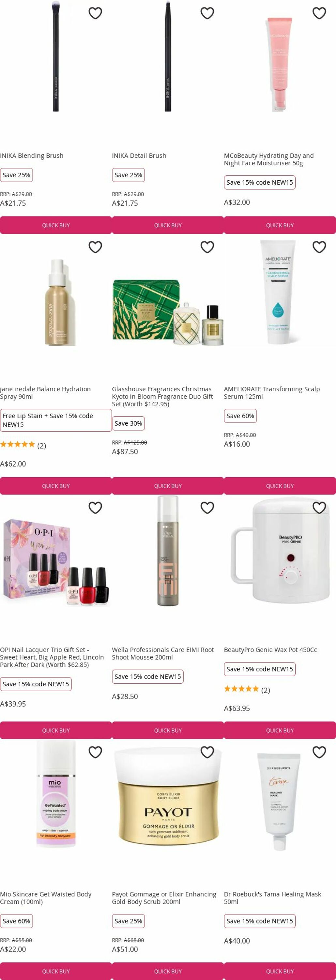
Task: Open Glasshouse Fragrances Kyoto in Bloom product link
Action: [162, 397]
